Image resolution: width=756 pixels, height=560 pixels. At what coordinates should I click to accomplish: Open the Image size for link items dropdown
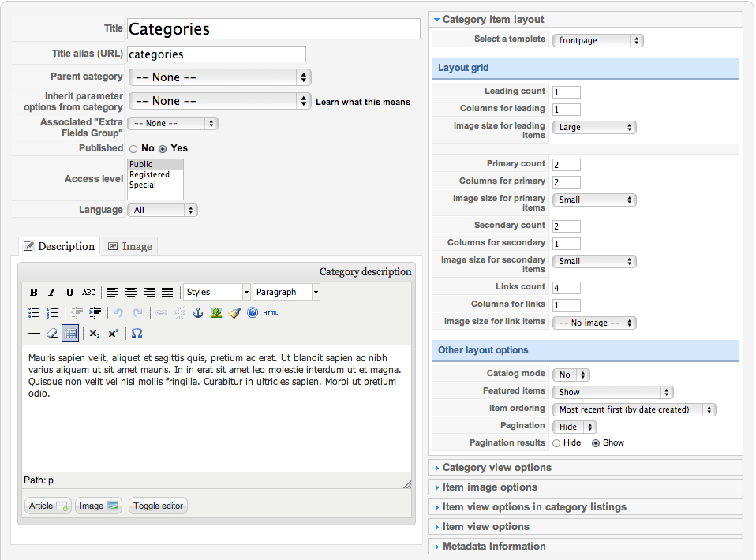(594, 323)
